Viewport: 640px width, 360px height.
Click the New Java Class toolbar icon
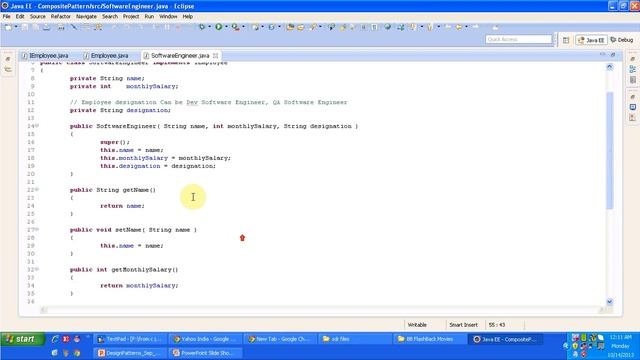click(x=271, y=27)
